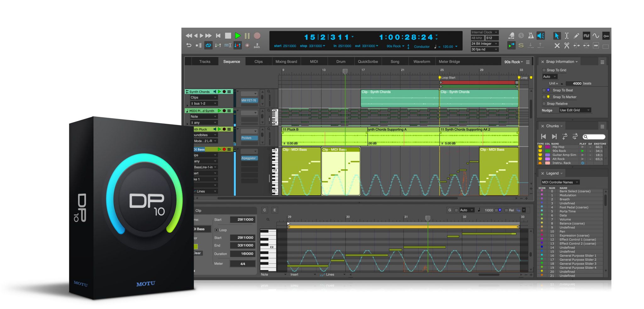Click the Record button in transport
The width and height of the screenshot is (644, 309).
click(x=257, y=36)
